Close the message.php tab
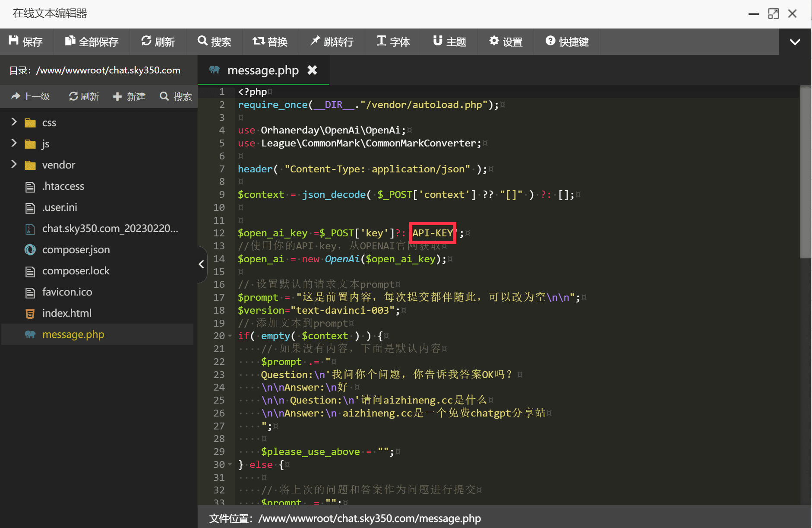 (312, 70)
